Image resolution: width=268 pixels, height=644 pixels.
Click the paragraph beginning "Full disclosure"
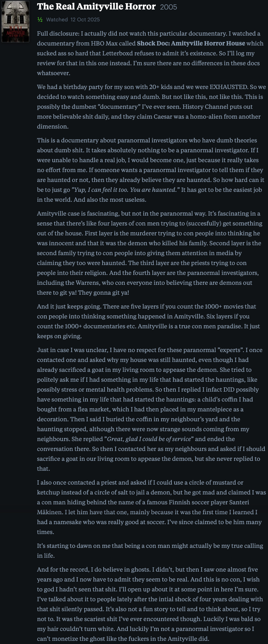coord(150,53)
